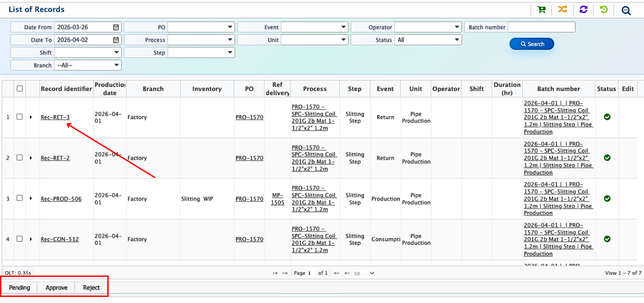Click the purple refresh icon
Image resolution: width=644 pixels, height=303 pixels.
tap(583, 10)
